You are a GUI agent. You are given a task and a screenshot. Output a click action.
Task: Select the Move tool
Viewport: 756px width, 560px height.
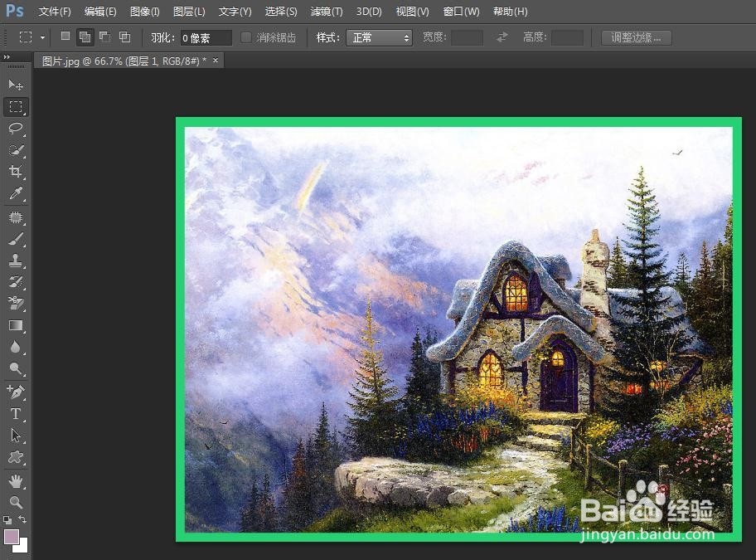[16, 85]
